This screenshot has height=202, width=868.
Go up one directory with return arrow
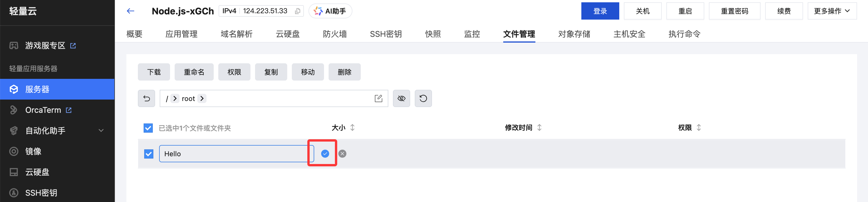pyautogui.click(x=146, y=98)
